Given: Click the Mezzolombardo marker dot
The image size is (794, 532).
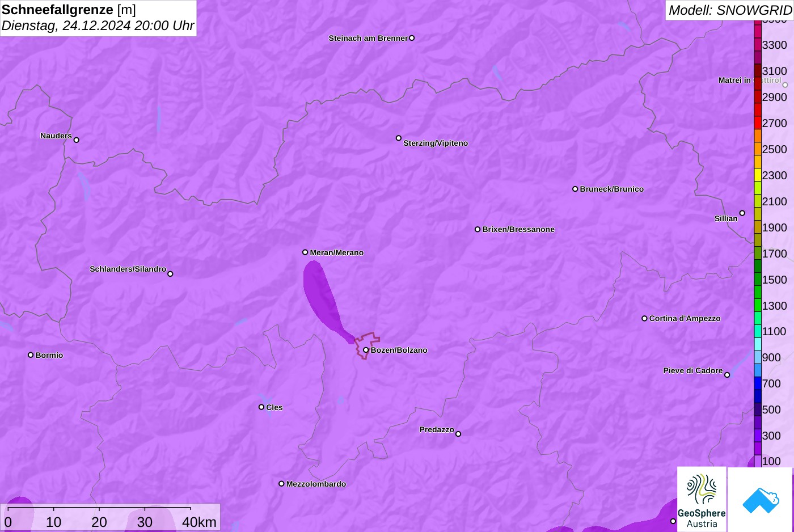Looking at the screenshot, I should click(281, 484).
